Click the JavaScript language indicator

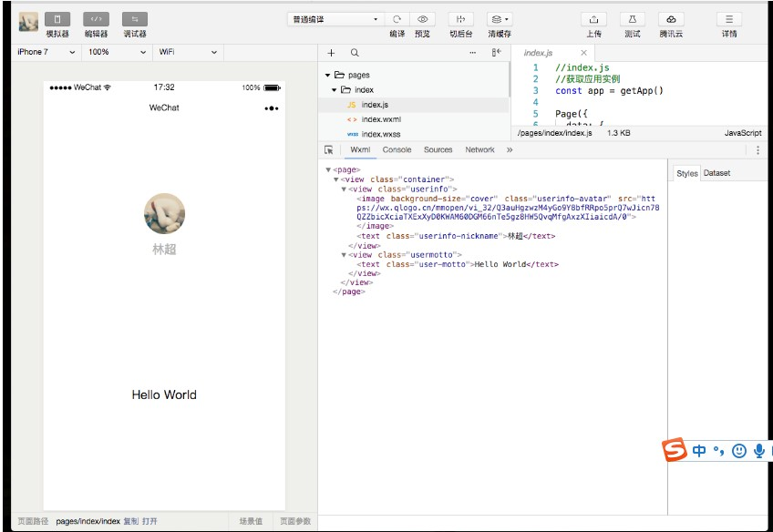point(742,133)
